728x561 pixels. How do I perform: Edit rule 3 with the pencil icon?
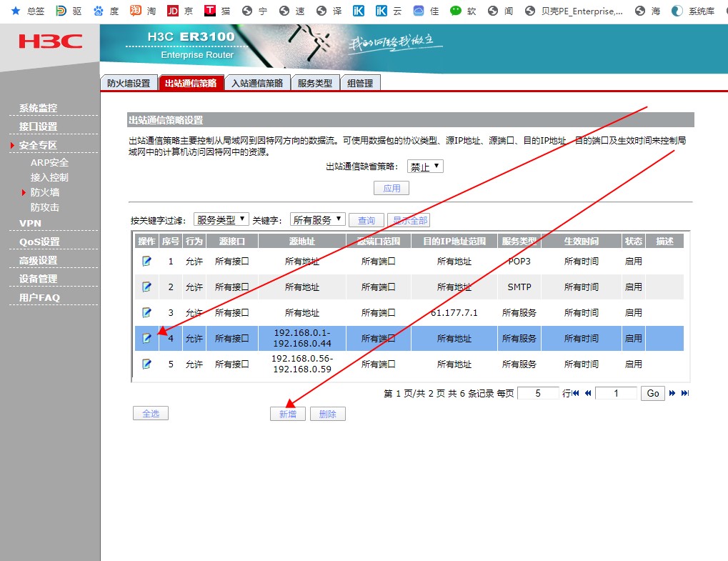coord(146,312)
